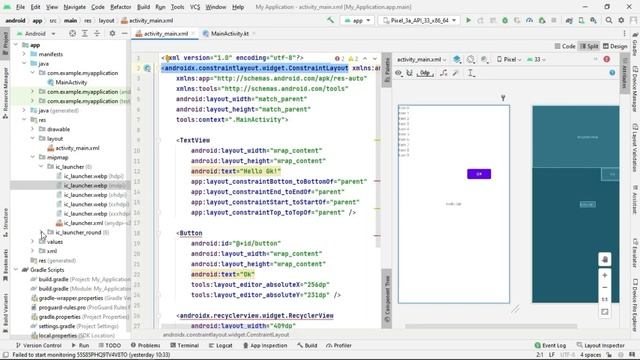Switch editor to Design view mode
Image resolution: width=640 pixels, height=360 pixels.
click(x=615, y=46)
